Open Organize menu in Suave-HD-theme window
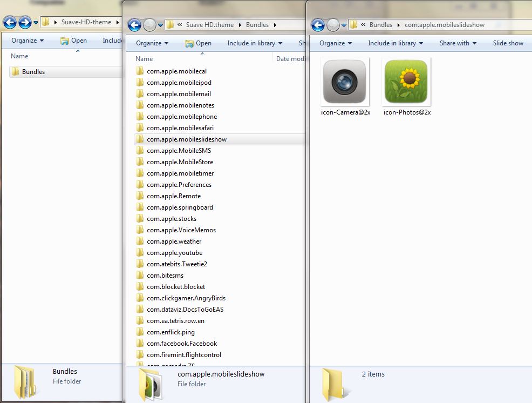Screen dimensions: 532x403 tap(28, 41)
